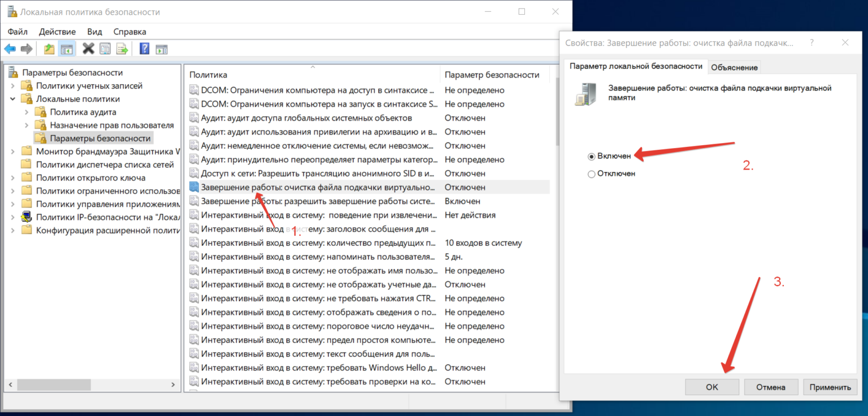Click icon of Аудит: аудит доступа глобальных объектов
Viewport: 868px width, 416px height.
click(194, 118)
